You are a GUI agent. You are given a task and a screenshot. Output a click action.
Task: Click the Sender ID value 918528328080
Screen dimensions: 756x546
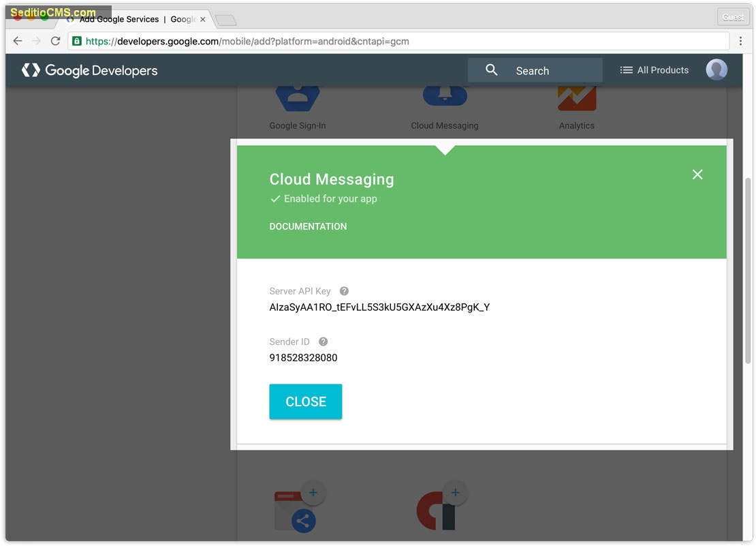(303, 357)
